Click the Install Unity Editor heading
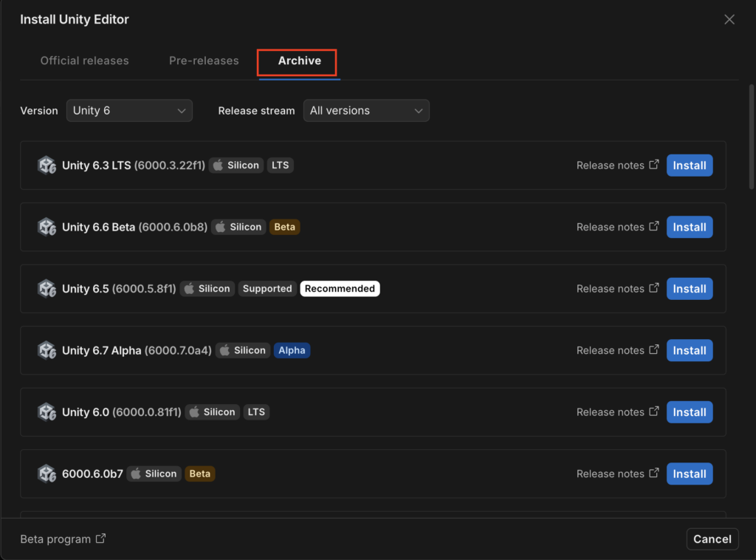Screen dimensions: 756x560 tap(75, 19)
